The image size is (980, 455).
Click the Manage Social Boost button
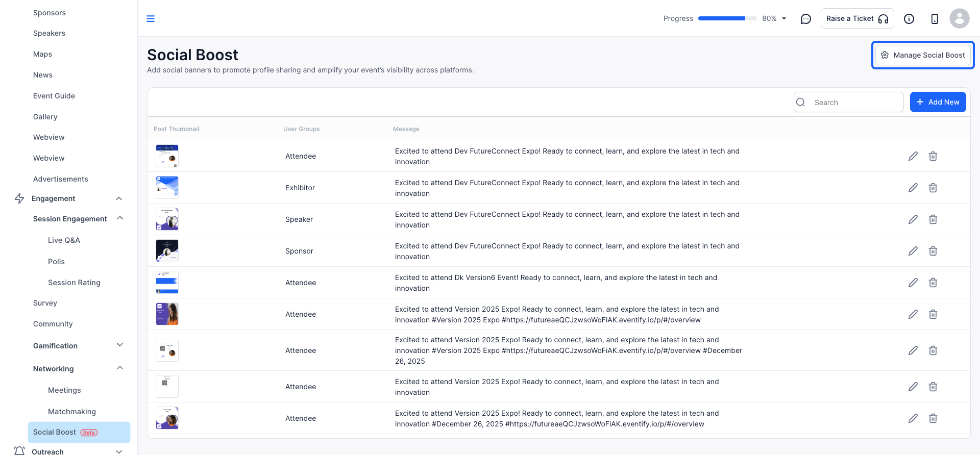coord(923,55)
